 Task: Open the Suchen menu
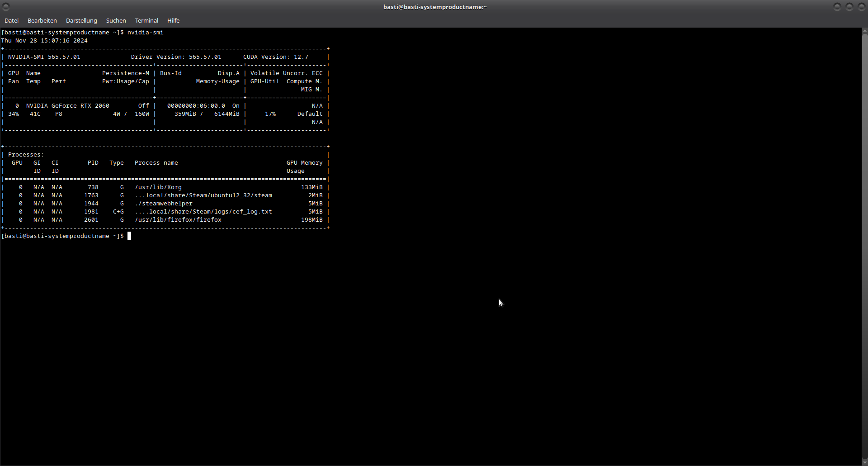(116, 21)
